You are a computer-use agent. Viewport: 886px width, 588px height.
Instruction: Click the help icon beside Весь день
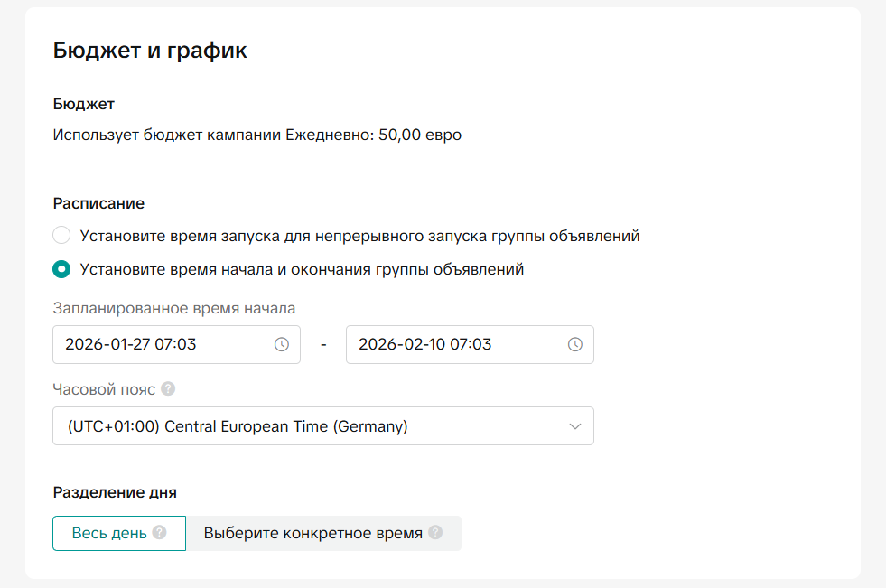click(160, 533)
